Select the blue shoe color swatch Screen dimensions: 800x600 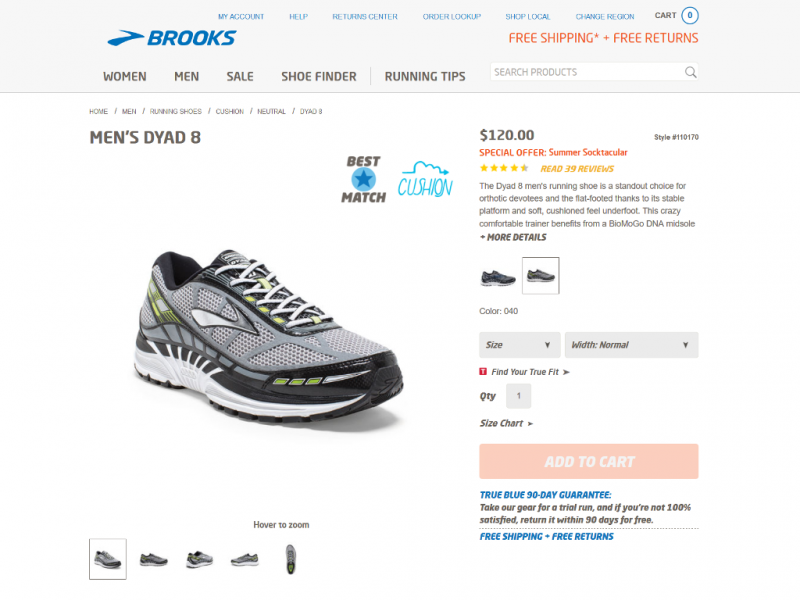498,277
